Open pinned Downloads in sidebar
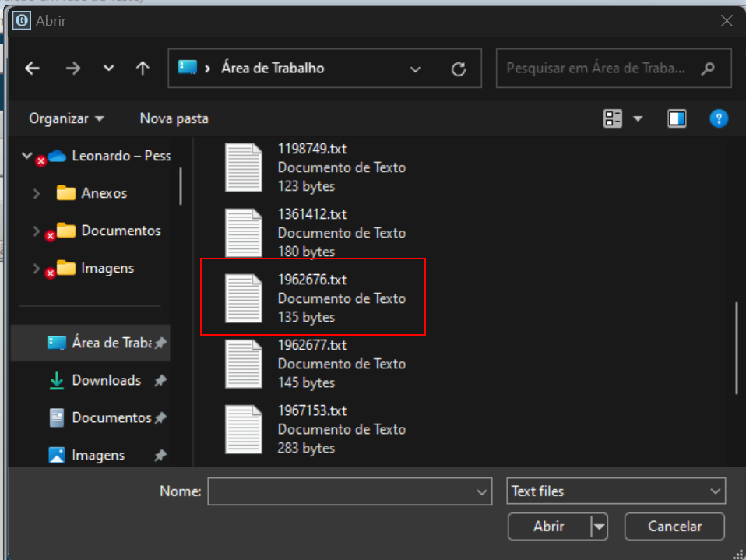 106,380
